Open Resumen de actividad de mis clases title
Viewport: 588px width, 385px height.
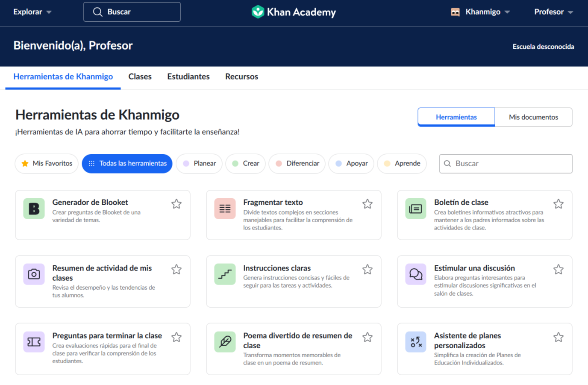pyautogui.click(x=102, y=273)
